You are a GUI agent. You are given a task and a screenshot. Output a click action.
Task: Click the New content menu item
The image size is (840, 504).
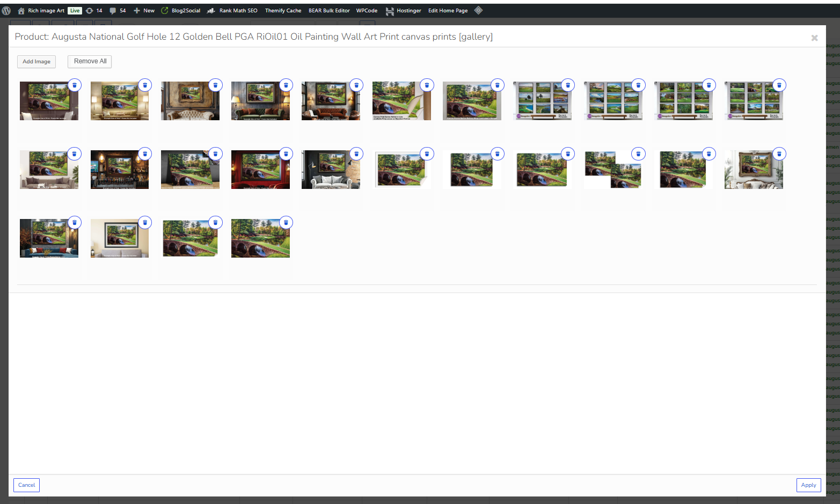[x=144, y=11]
